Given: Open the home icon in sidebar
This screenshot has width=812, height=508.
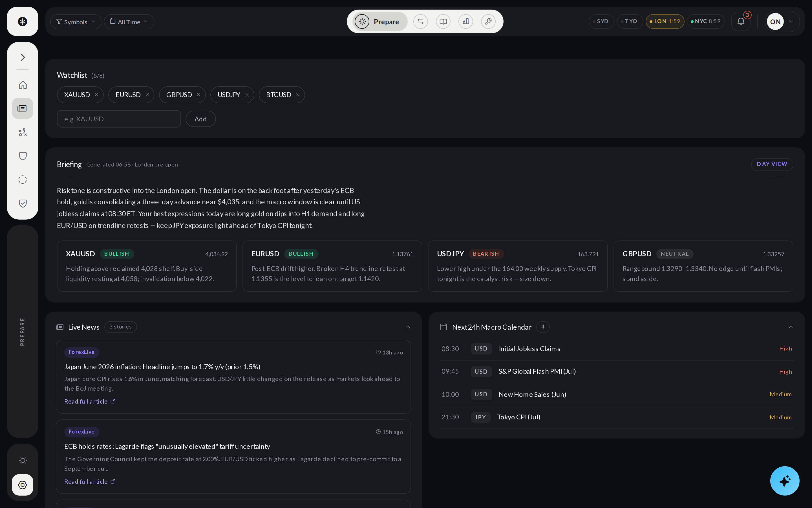Looking at the screenshot, I should 23,85.
